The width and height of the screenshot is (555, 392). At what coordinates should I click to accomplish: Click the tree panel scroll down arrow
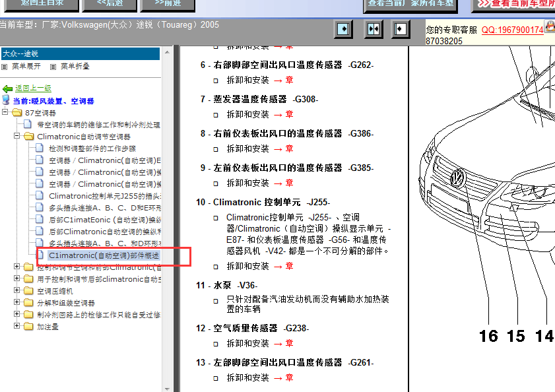click(167, 389)
